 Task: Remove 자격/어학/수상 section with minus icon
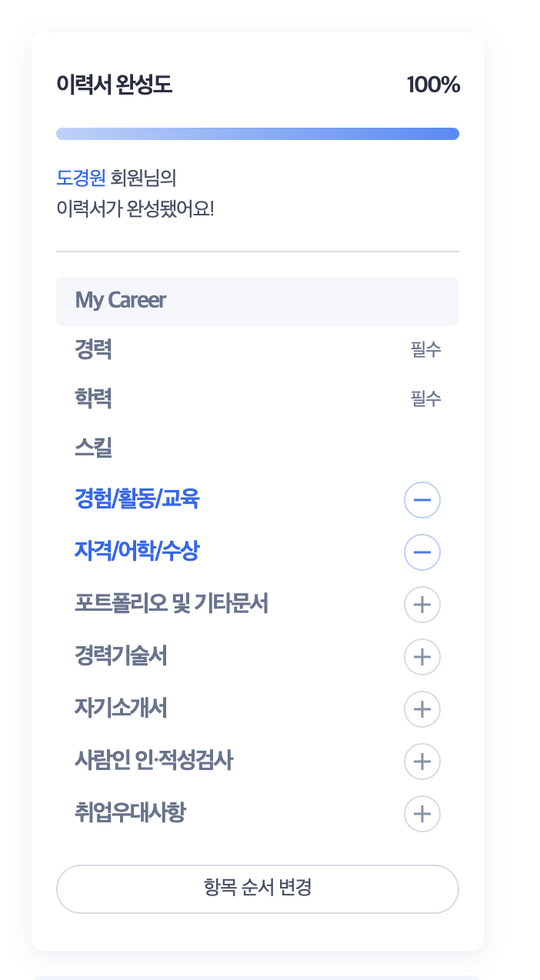coord(422,552)
